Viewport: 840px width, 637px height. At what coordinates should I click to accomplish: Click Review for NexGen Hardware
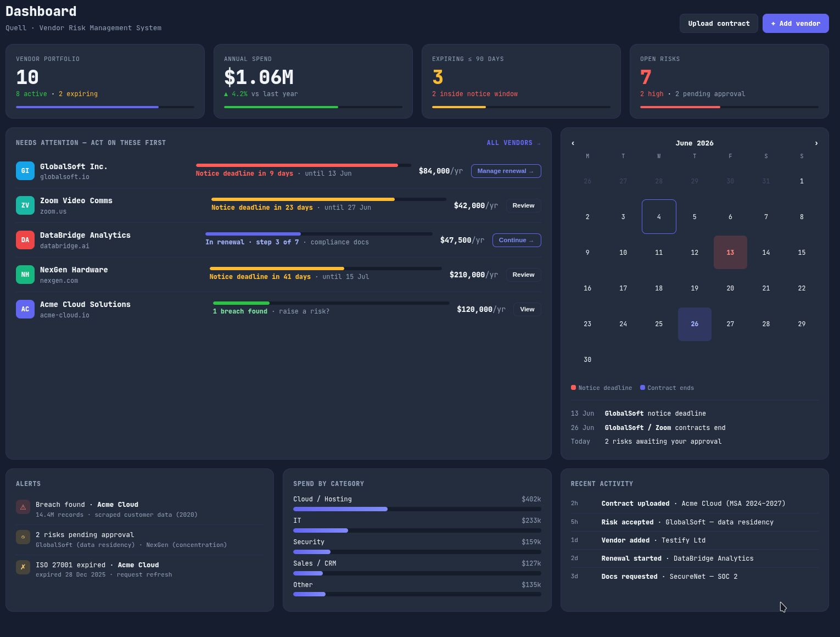point(523,275)
